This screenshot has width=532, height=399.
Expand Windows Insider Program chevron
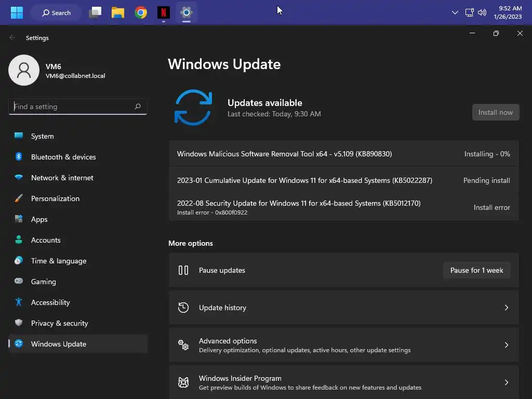coord(506,382)
